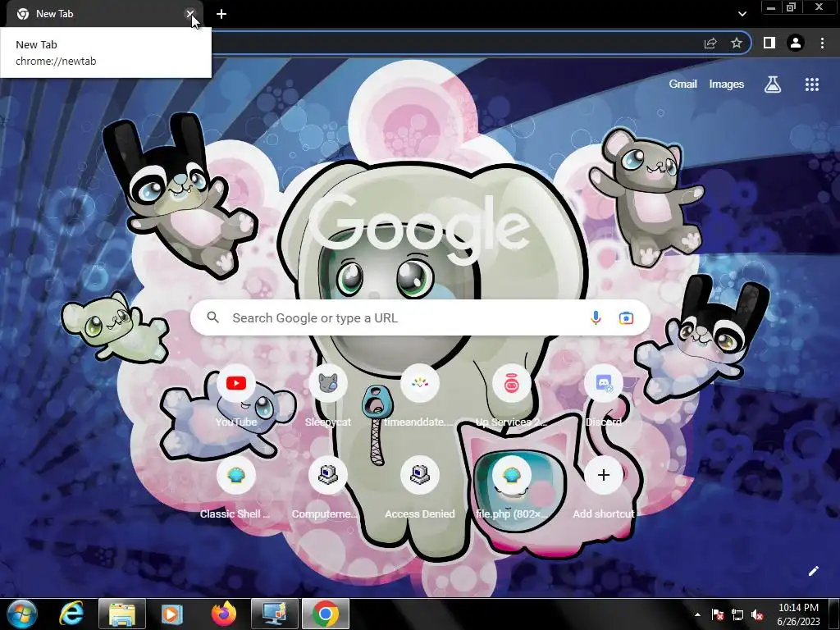Open network status tray icon
Viewport: 840px width, 630px height.
click(737, 615)
